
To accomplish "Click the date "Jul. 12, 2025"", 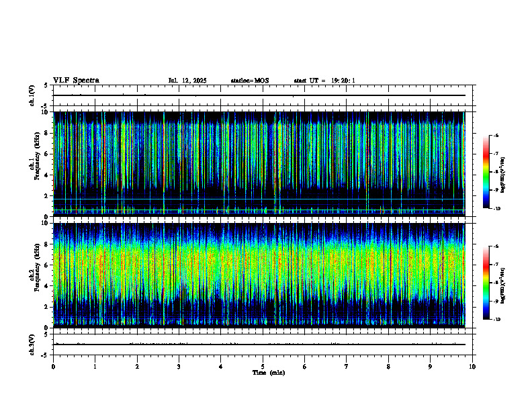I will pyautogui.click(x=187, y=81).
